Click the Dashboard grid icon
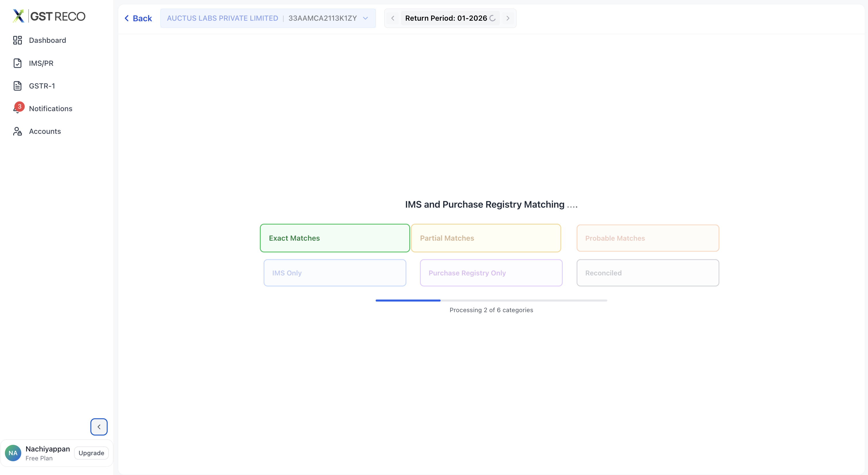 [x=18, y=40]
